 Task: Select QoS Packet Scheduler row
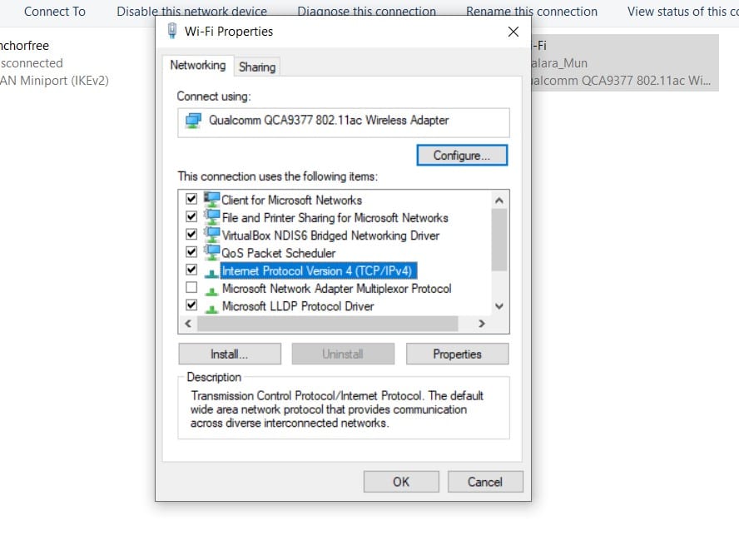(278, 253)
